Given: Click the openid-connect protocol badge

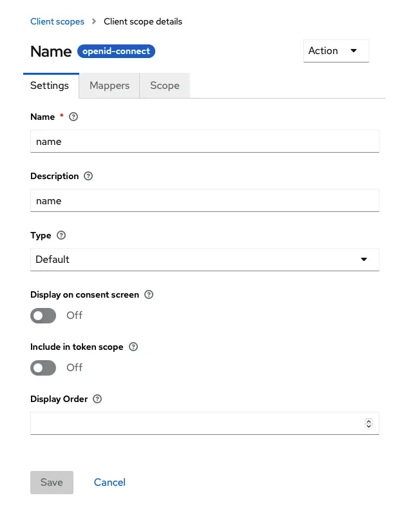Looking at the screenshot, I should [x=116, y=51].
